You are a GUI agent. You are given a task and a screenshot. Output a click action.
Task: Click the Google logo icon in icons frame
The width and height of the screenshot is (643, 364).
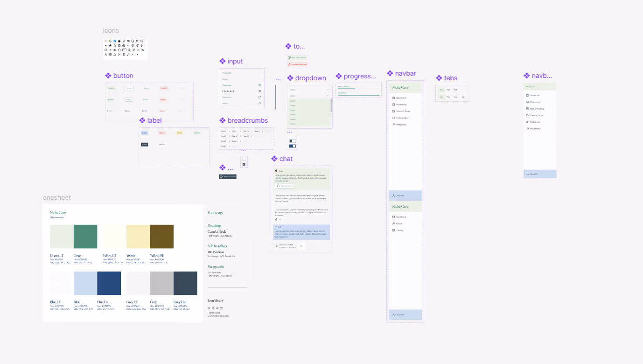[110, 41]
